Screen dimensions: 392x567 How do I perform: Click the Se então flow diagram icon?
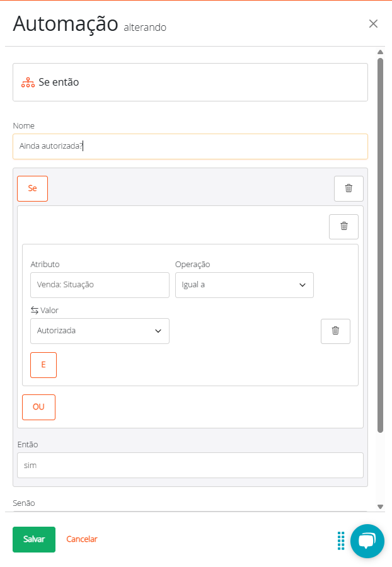pyautogui.click(x=28, y=83)
